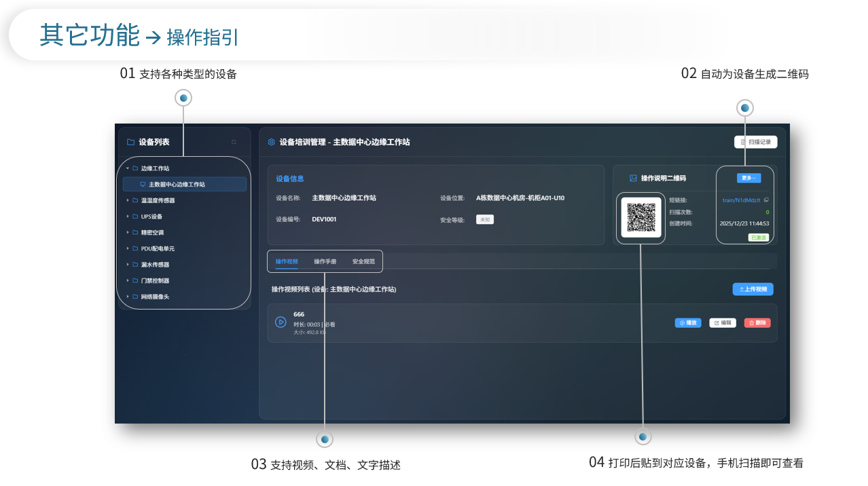Click the folder icon of 网络摄像头
This screenshot has width=868, height=486.
(135, 297)
